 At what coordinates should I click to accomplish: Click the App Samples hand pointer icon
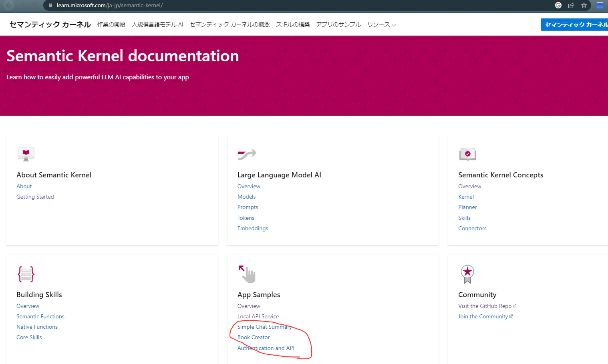click(247, 274)
